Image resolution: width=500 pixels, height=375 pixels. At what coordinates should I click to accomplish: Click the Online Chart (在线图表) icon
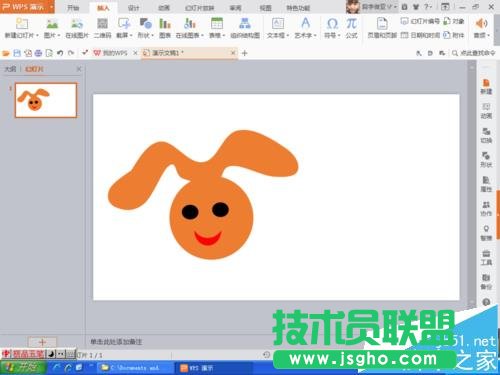[189, 23]
